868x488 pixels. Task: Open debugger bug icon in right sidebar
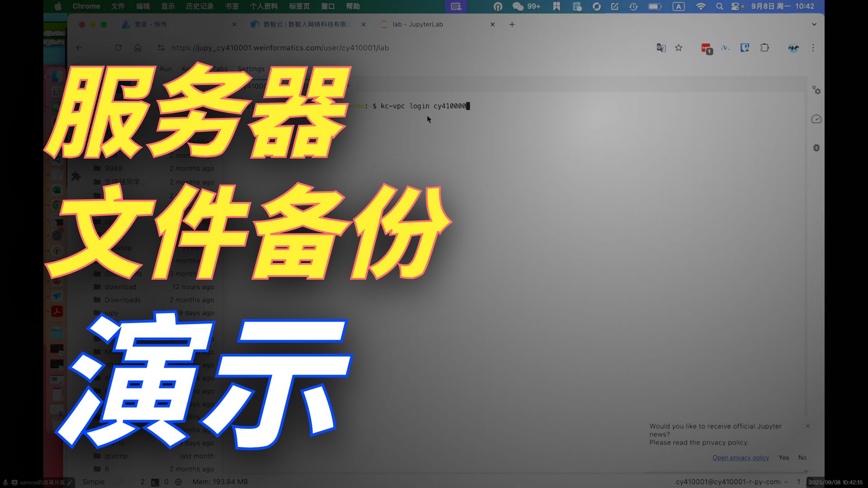click(816, 148)
